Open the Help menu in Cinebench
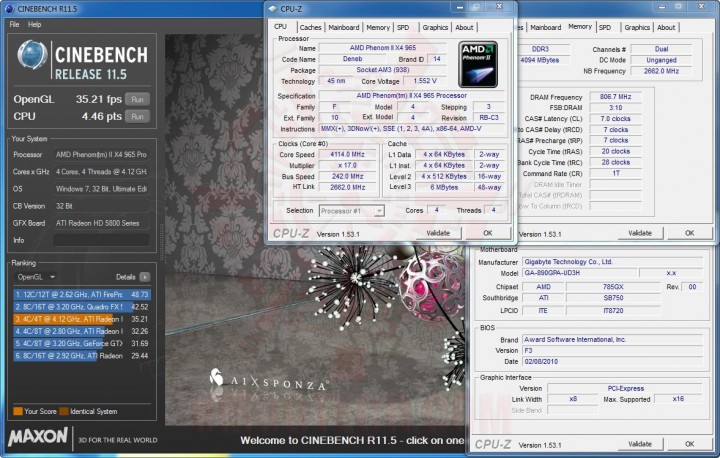Image resolution: width=720 pixels, height=458 pixels. [34, 24]
